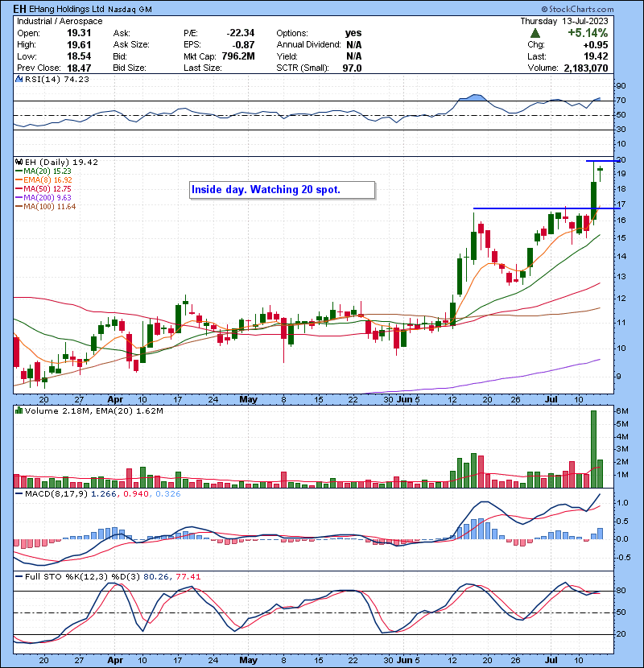This screenshot has height=668, width=644.
Task: Click the SCTR (Small) value 97.0
Action: pyautogui.click(x=352, y=68)
